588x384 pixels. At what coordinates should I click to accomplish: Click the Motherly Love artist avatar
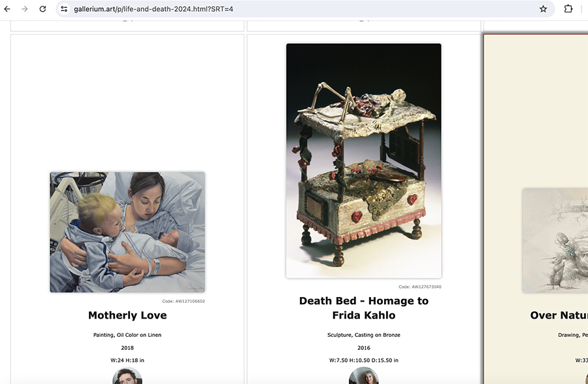point(127,375)
